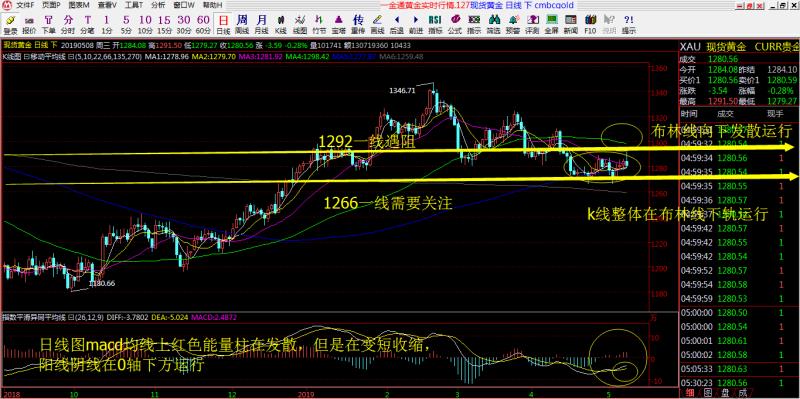Switch to 日线 daily chart
The image size is (800, 399).
click(223, 24)
